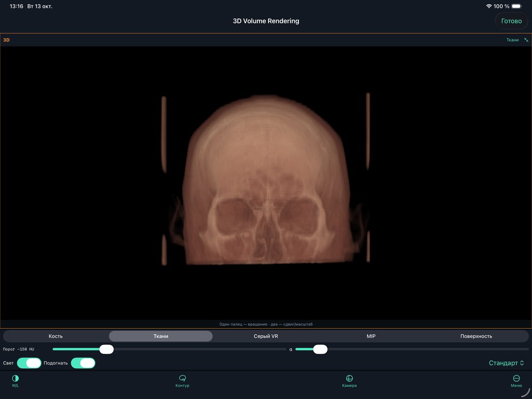
Task: Switch to the Серый VR tab
Action: 265,336
